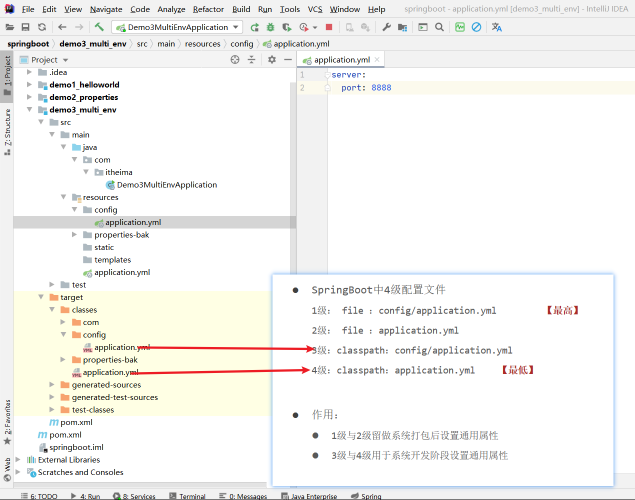Open the Refactor menu
Image resolution: width=635 pixels, height=500 pixels.
tap(208, 9)
